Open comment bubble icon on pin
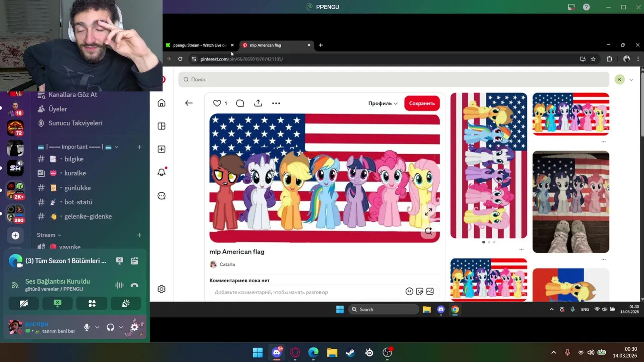Screen dimensions: 644x362 [x=240, y=103]
